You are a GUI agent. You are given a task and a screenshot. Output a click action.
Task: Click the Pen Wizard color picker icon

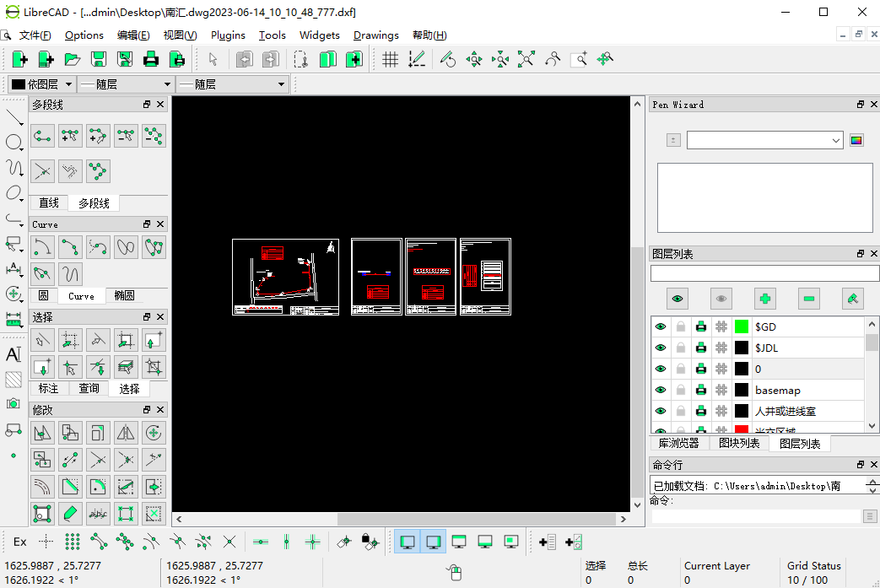coord(856,140)
